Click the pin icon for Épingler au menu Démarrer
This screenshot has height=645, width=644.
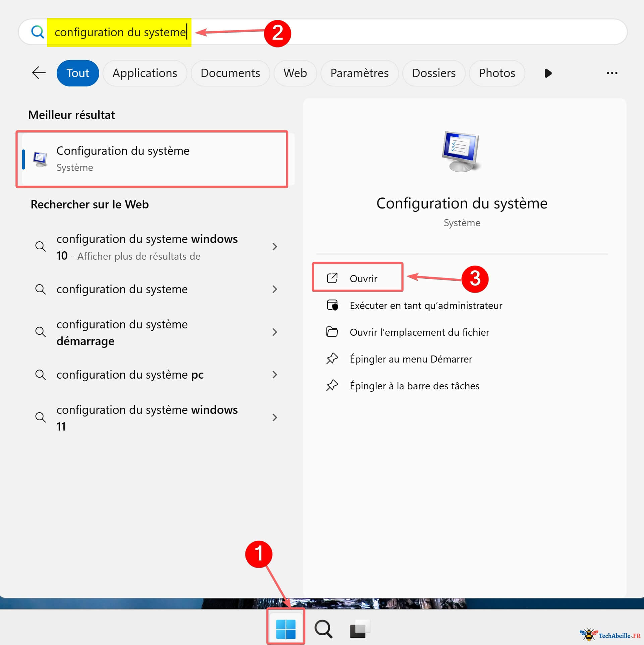[332, 359]
